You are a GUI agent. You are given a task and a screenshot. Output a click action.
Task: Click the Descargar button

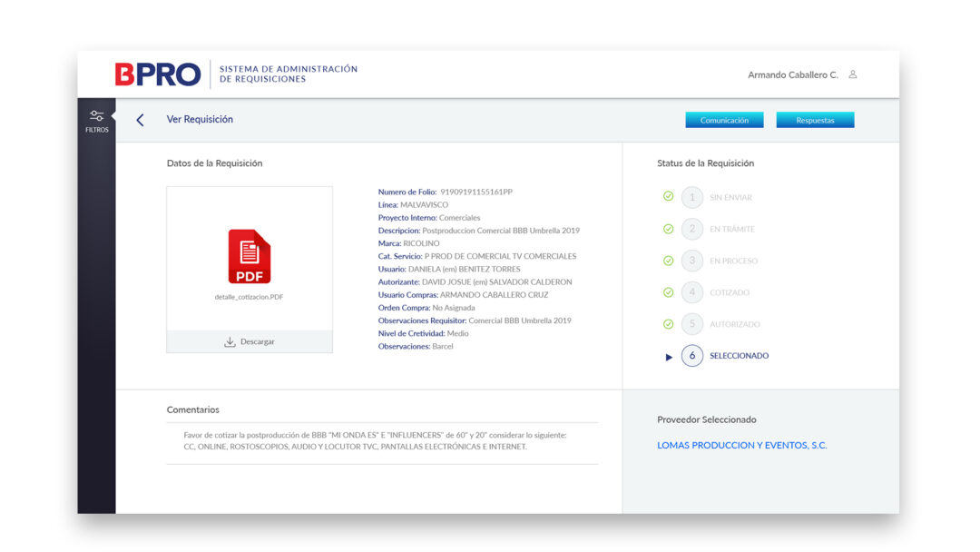[x=250, y=342]
